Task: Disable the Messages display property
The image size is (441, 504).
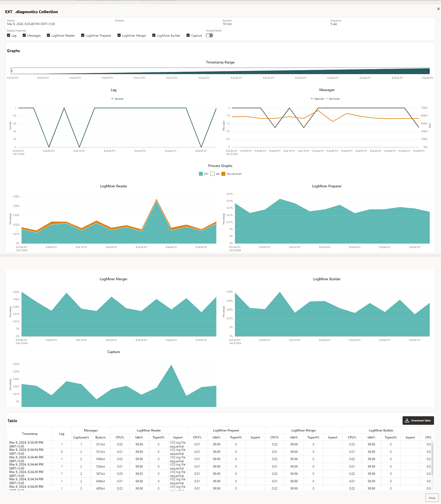Action: pyautogui.click(x=24, y=35)
